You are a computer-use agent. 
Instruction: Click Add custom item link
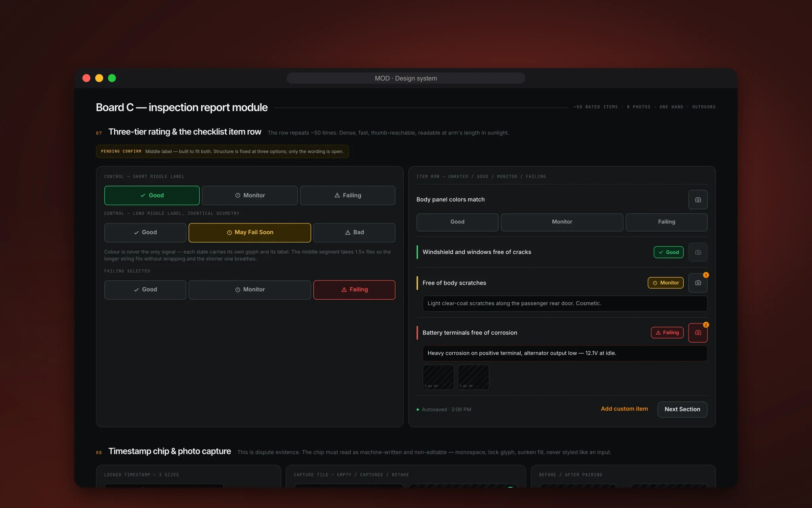point(624,409)
